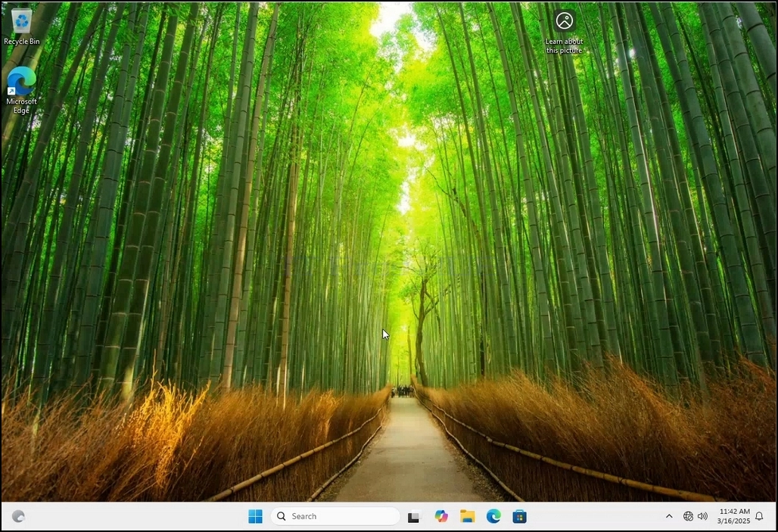Open the network status tray icon
The height and width of the screenshot is (532, 778).
click(688, 516)
